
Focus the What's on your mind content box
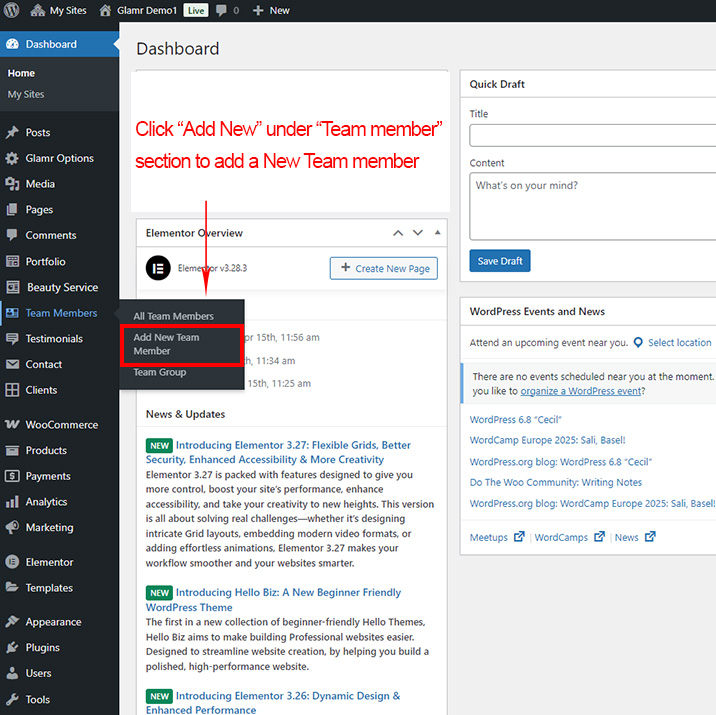click(x=593, y=206)
